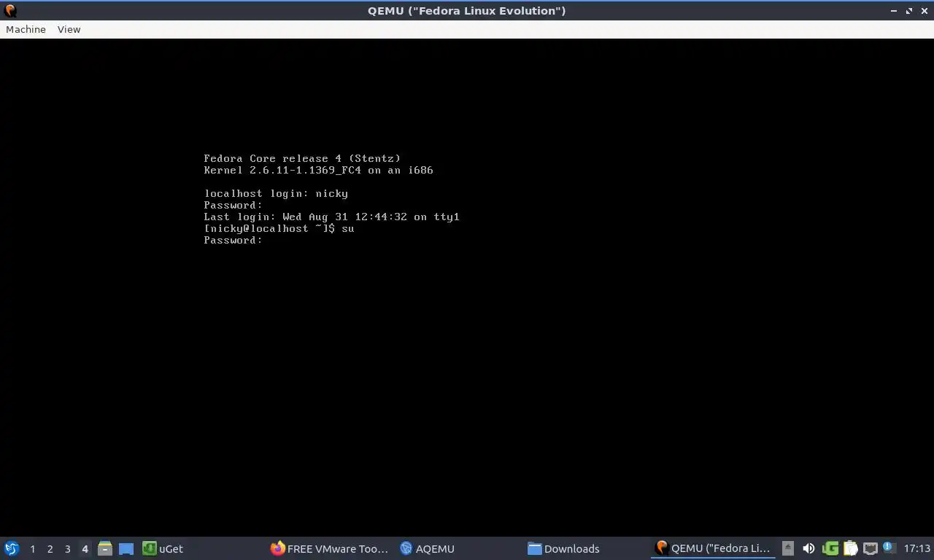934x560 pixels.
Task: Click the 'localhost login: nicky' line
Action: pos(276,193)
